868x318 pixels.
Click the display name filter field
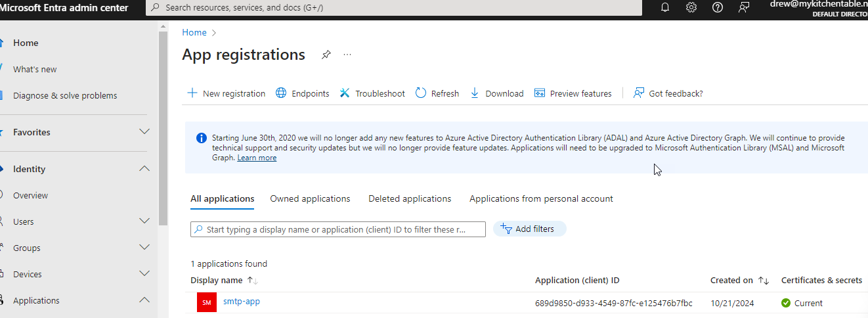click(338, 229)
